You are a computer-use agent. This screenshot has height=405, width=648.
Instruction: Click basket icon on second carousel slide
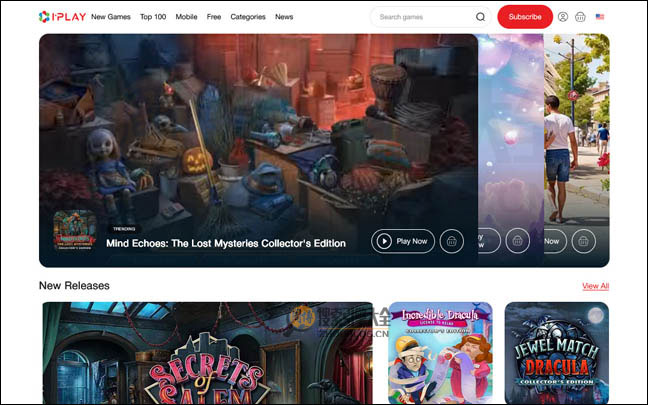click(x=517, y=241)
